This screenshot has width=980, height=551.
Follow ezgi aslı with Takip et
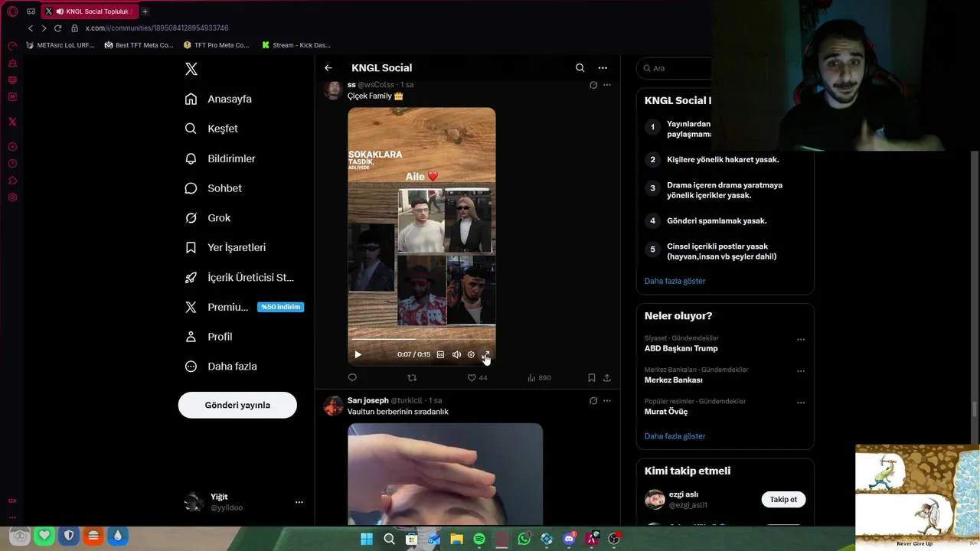coord(783,500)
